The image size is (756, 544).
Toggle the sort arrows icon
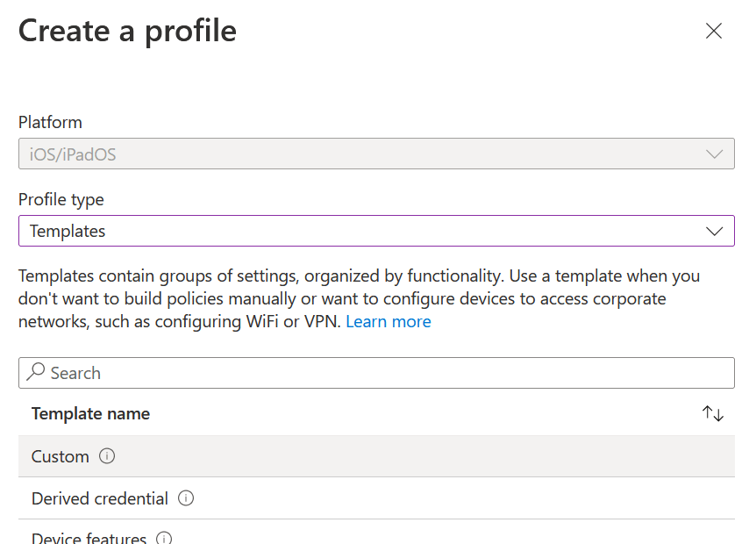point(713,414)
